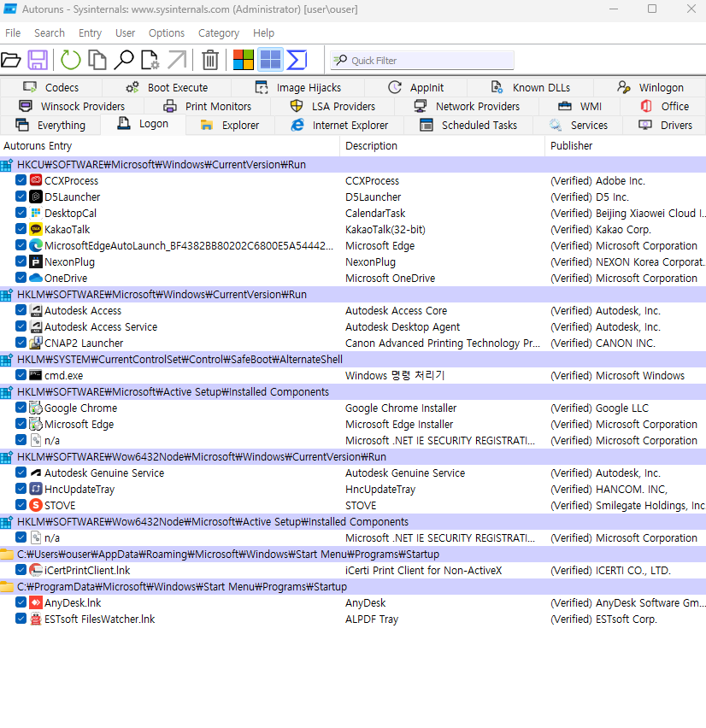Click the Description column header
This screenshot has height=728, width=706.
click(x=443, y=146)
